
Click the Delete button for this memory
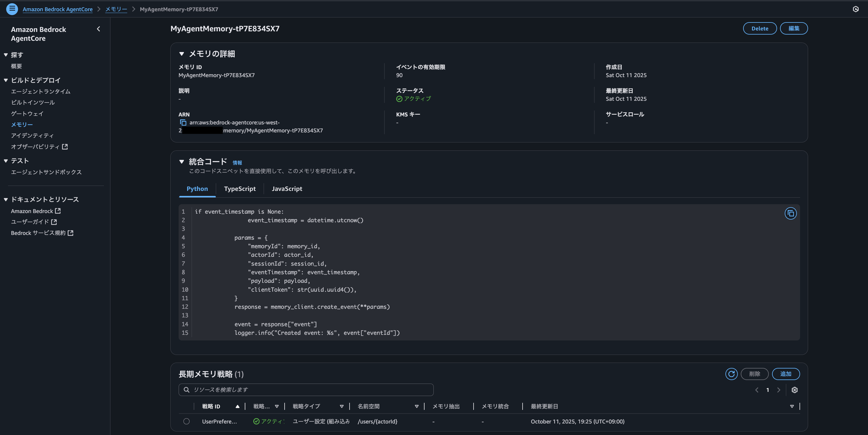(759, 28)
